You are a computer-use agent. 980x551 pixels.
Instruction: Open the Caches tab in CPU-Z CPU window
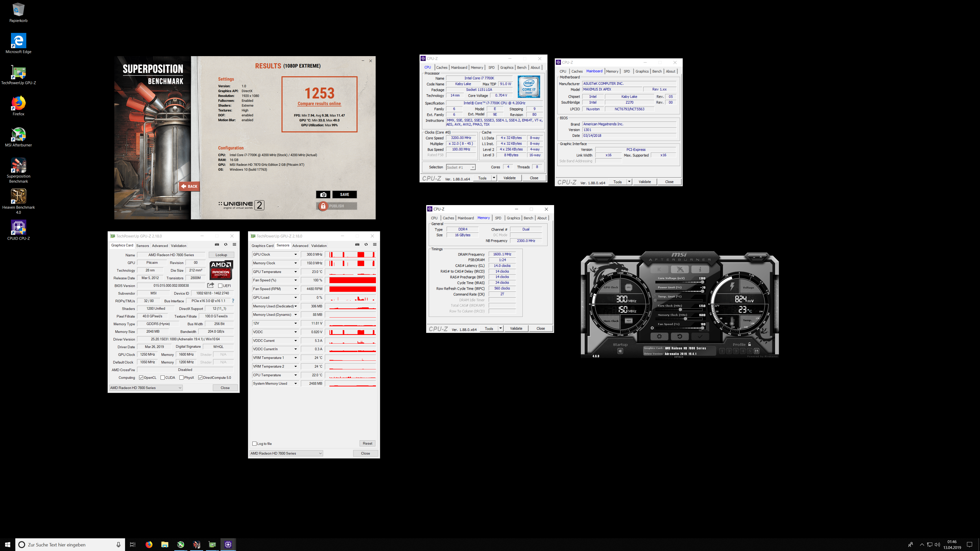[x=442, y=67]
